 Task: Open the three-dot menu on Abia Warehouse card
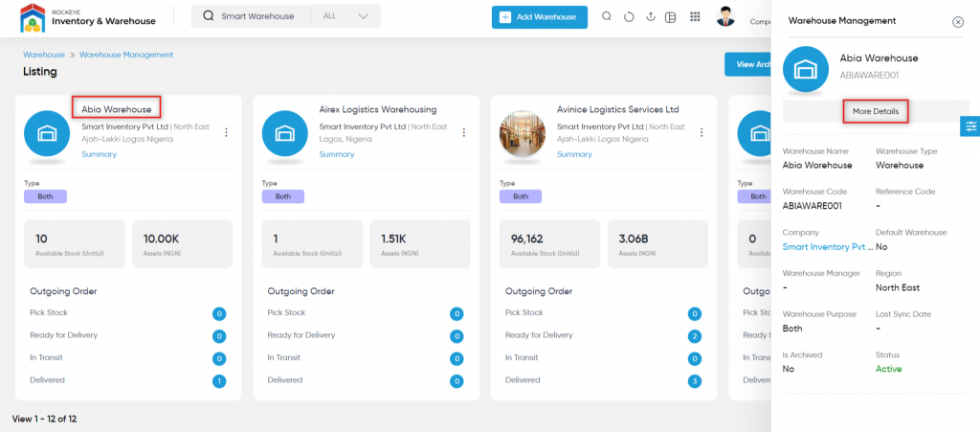tap(226, 132)
